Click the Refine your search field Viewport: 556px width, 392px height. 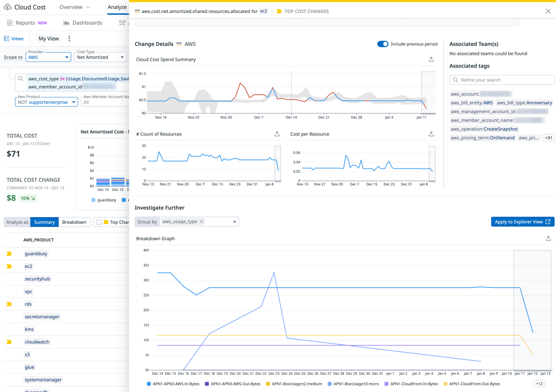(502, 80)
